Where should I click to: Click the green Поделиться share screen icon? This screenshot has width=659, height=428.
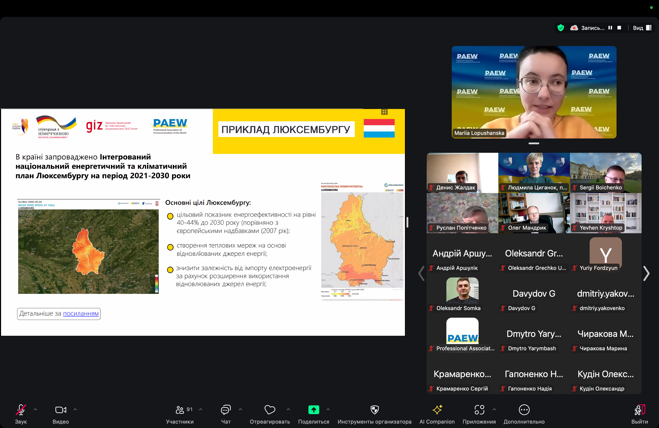point(313,410)
